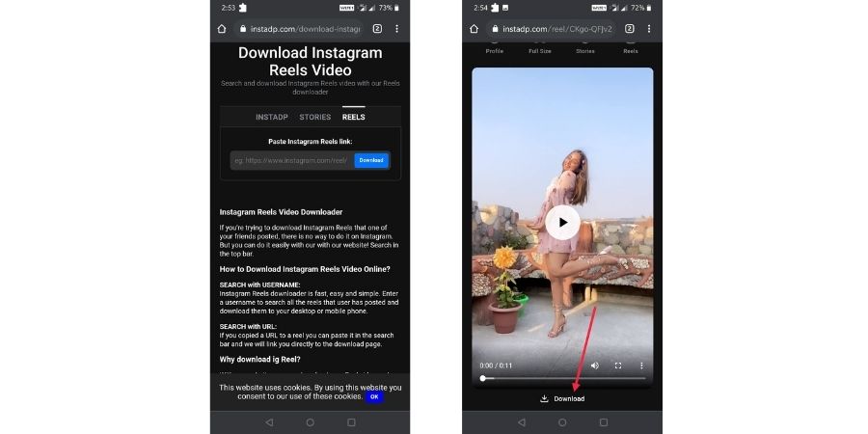
Task: Tap the recent apps square on the right phone
Action: click(x=604, y=421)
